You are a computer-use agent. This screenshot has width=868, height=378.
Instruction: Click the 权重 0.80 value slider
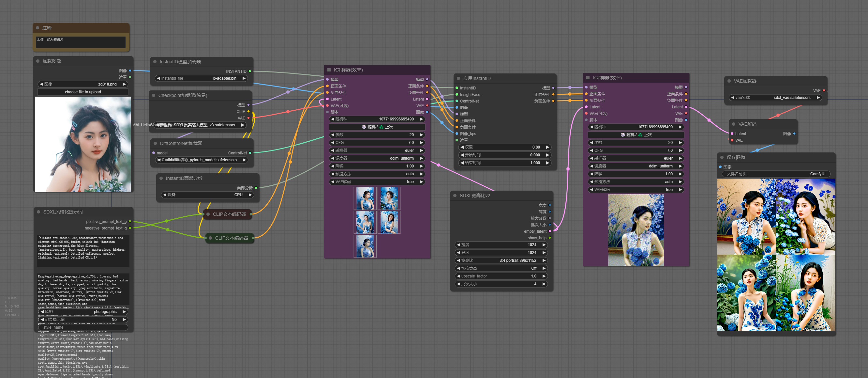(504, 147)
